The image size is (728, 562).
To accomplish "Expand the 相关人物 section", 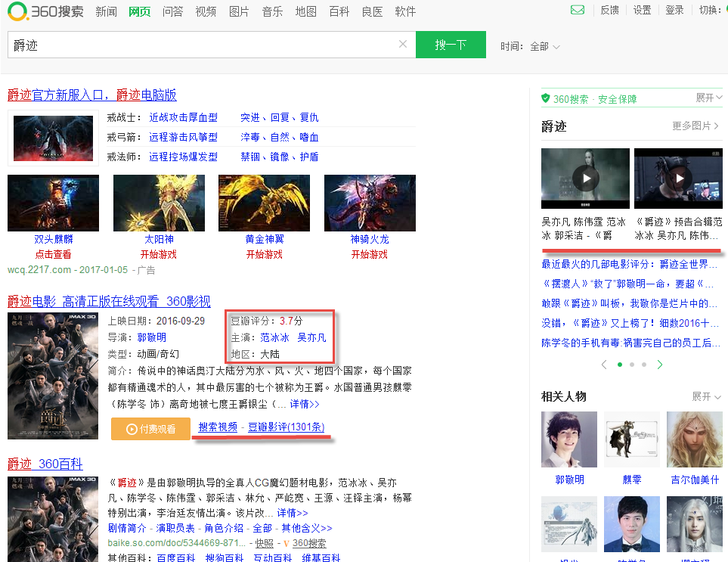I will 705,396.
